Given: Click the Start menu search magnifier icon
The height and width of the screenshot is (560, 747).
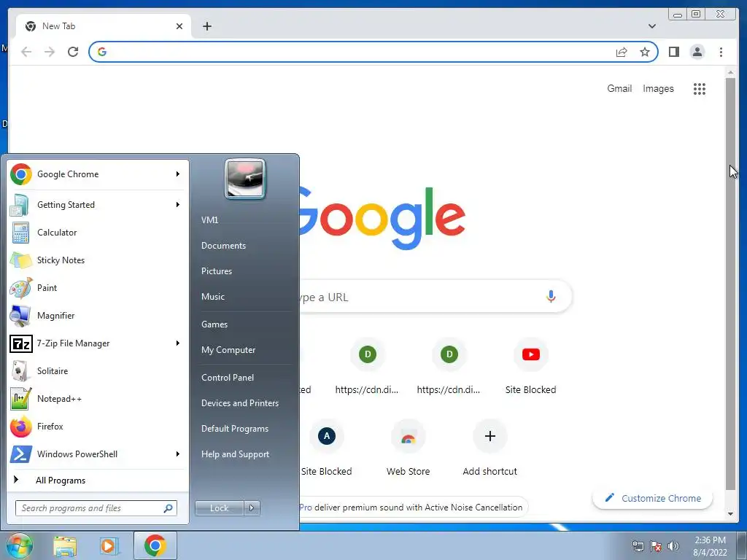Looking at the screenshot, I should (x=168, y=508).
